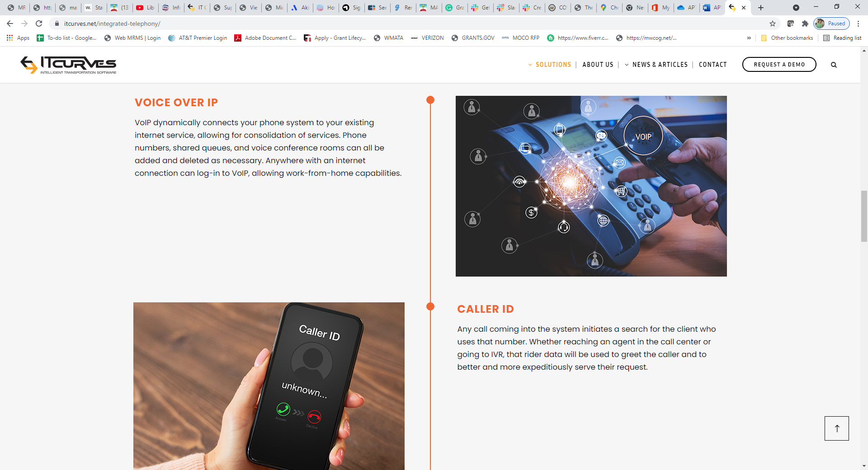This screenshot has height=470, width=868.
Task: Expand News & Articles dropdown menu
Action: (656, 65)
